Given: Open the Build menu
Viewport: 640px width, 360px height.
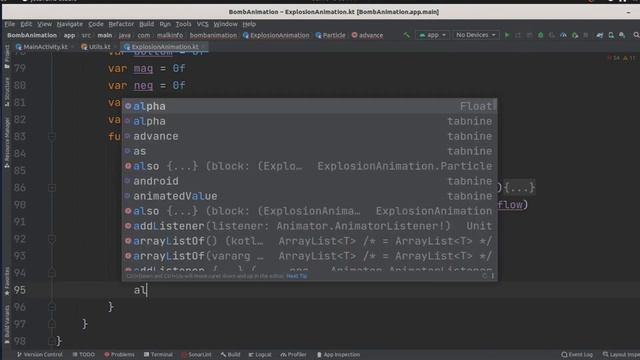Looking at the screenshot, I should 147,24.
